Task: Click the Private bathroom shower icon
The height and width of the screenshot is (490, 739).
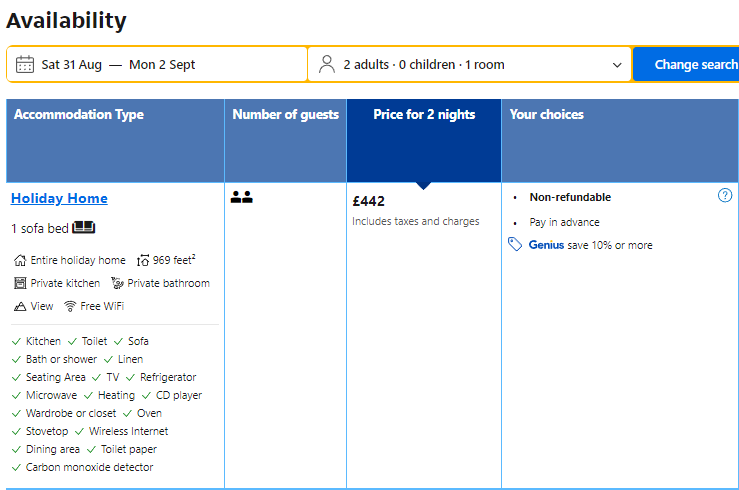Action: pos(117,283)
